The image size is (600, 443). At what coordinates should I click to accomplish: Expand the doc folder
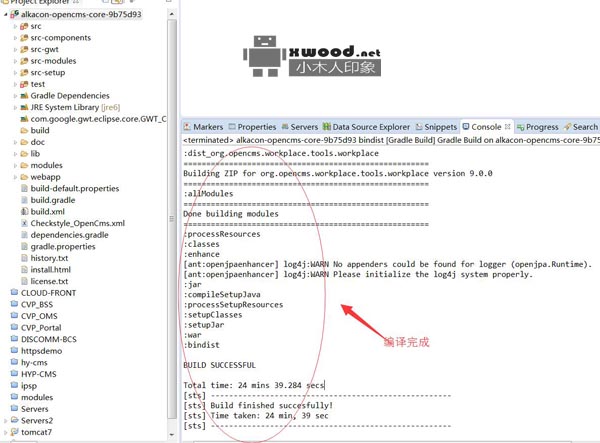[15, 142]
